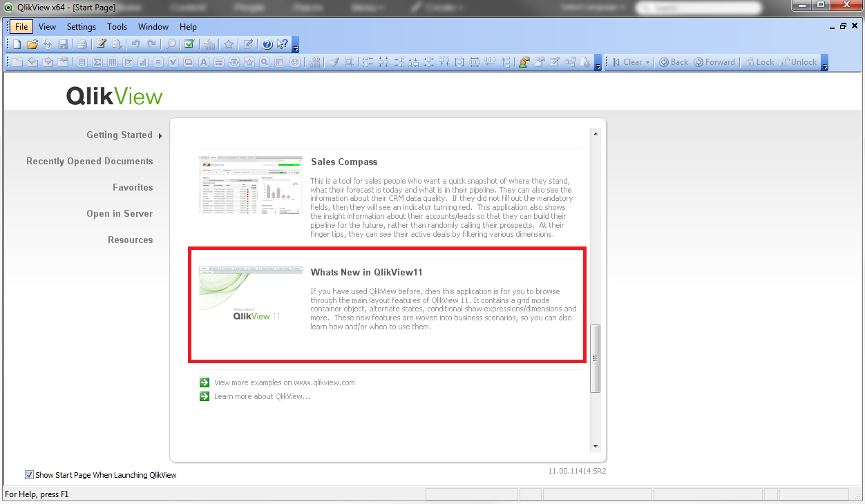Expand design toolbar options arrow

[598, 64]
